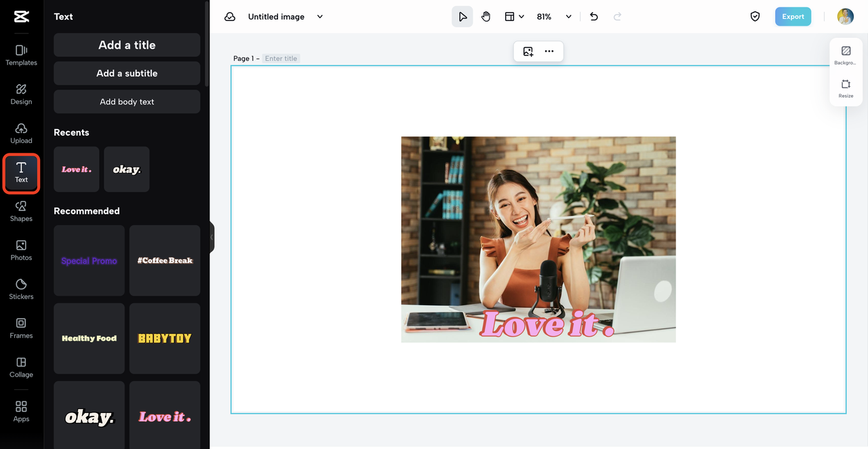Click the Recommended section heading
Image resolution: width=868 pixels, height=449 pixels.
[86, 211]
